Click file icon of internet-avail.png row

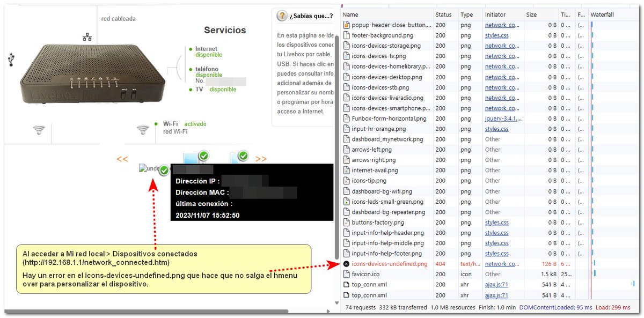tap(346, 171)
